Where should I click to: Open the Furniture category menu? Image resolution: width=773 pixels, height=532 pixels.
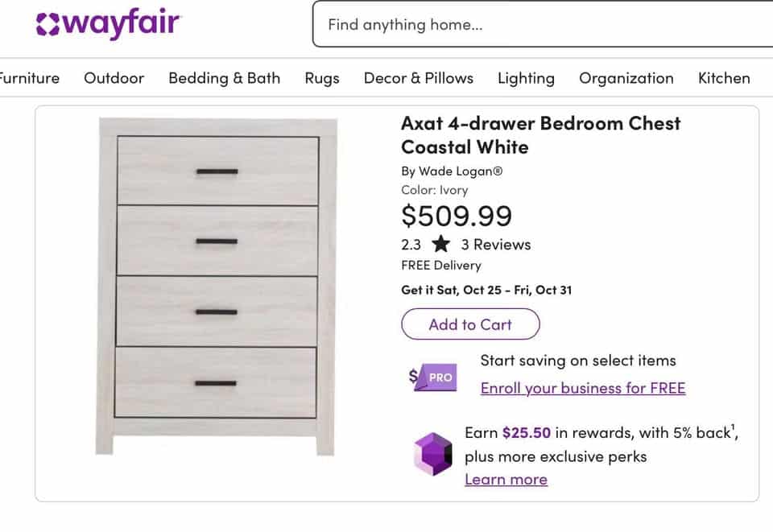(x=29, y=78)
